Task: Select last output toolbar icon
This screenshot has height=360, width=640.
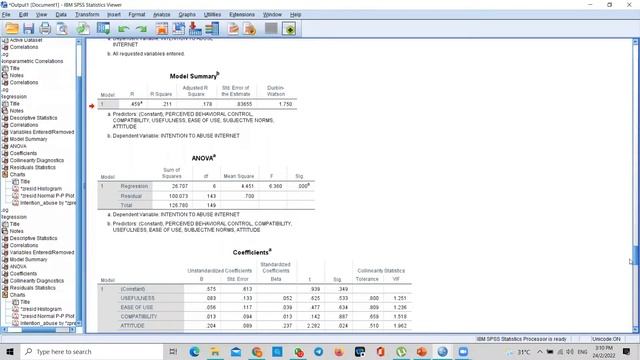Action: click(233, 29)
